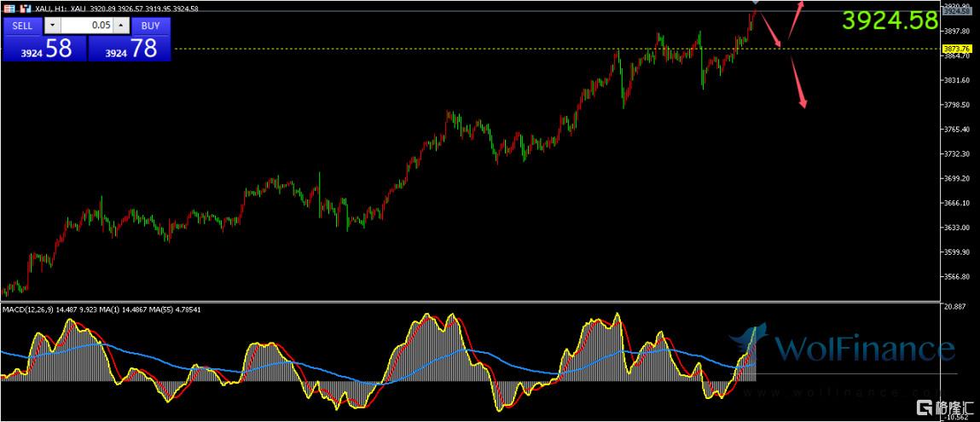The image size is (980, 422).
Task: Click the BUY button
Action: coord(150,26)
